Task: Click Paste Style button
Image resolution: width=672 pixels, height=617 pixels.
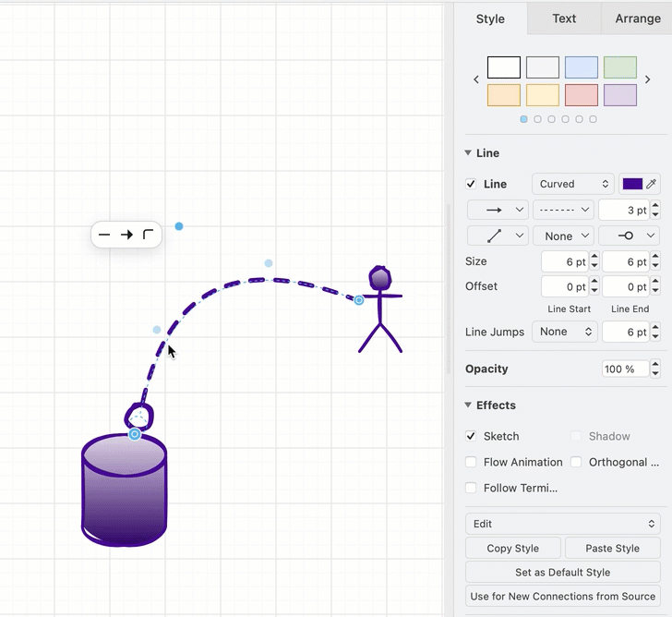Action: pos(612,548)
